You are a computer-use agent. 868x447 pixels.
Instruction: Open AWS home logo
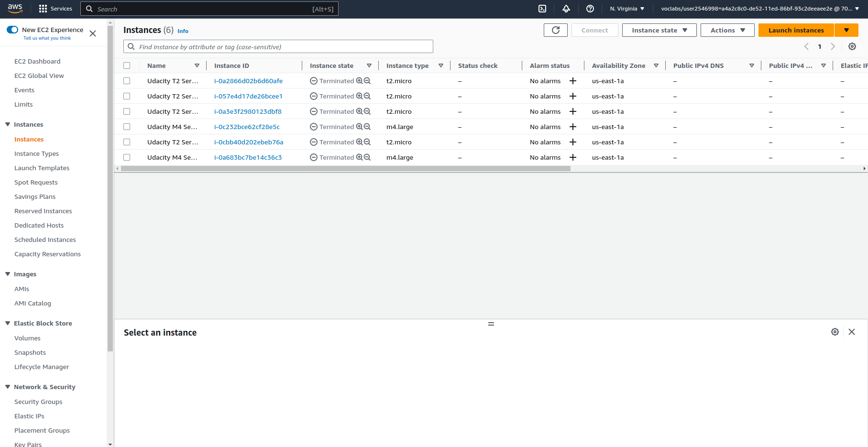[15, 9]
